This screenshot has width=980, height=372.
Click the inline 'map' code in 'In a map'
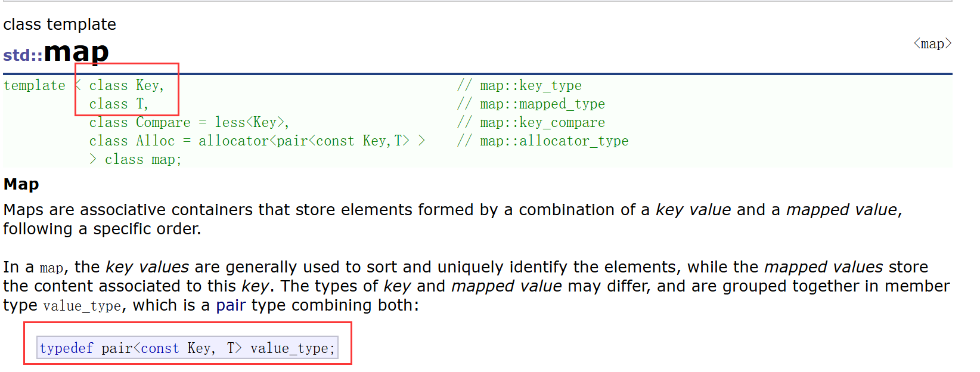click(x=51, y=268)
